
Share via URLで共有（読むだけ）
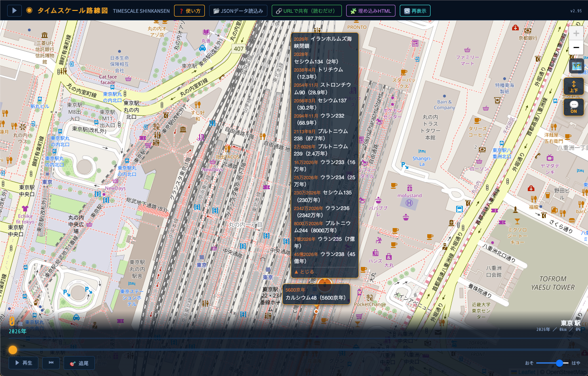(307, 10)
